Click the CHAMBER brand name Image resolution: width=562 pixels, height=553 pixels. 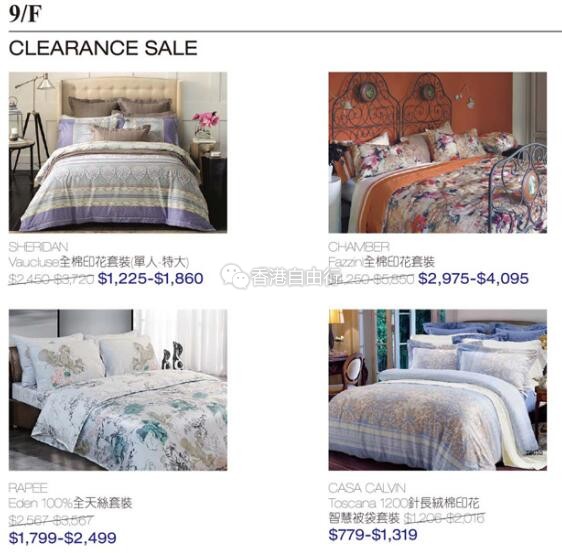pyautogui.click(x=359, y=247)
